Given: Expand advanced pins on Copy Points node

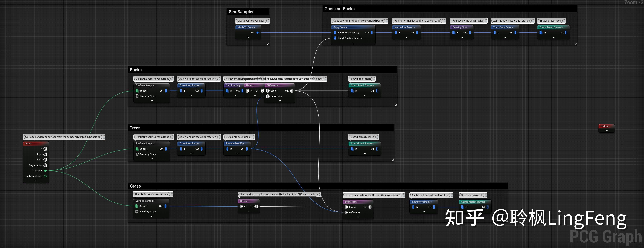Looking at the screenshot, I should 353,43.
